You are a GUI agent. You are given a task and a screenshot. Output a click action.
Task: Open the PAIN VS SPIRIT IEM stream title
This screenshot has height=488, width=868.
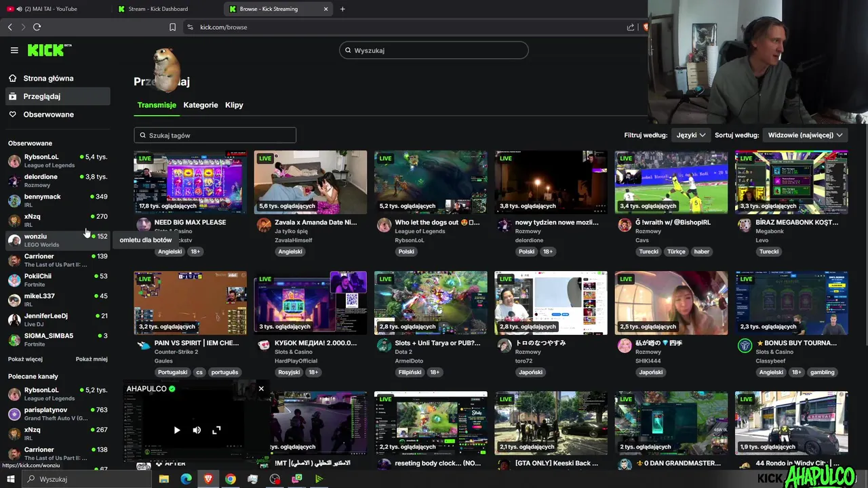pyautogui.click(x=197, y=343)
